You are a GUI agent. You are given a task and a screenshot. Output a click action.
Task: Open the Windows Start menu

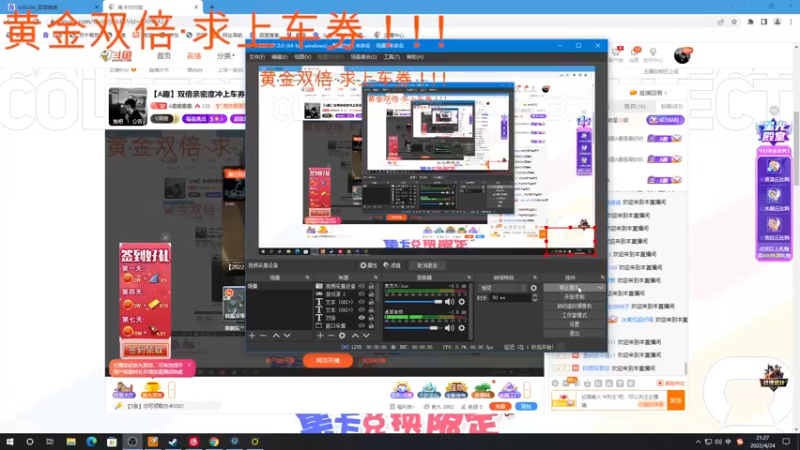click(10, 442)
